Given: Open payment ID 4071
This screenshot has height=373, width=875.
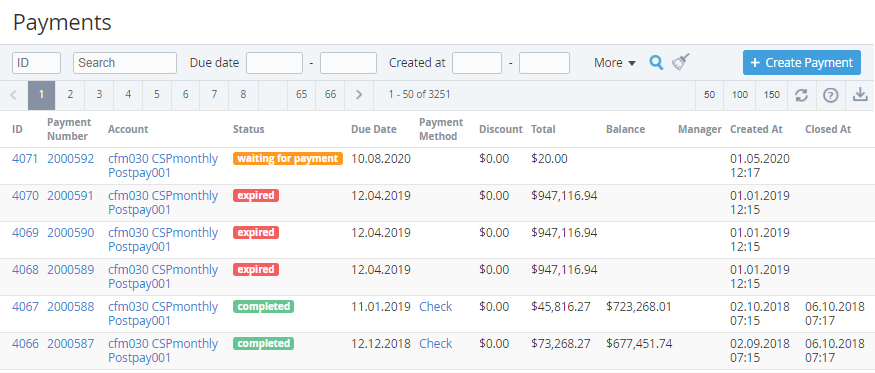Looking at the screenshot, I should pyautogui.click(x=25, y=159).
